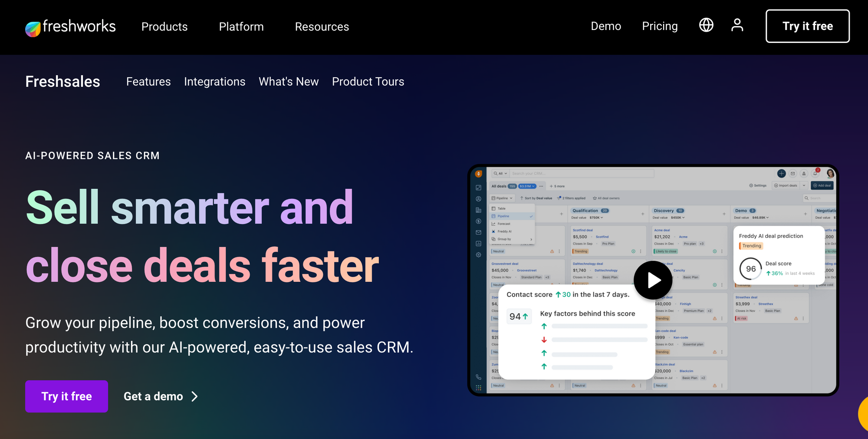Click the plus icon in Discovery column header
The height and width of the screenshot is (439, 868).
click(x=724, y=214)
